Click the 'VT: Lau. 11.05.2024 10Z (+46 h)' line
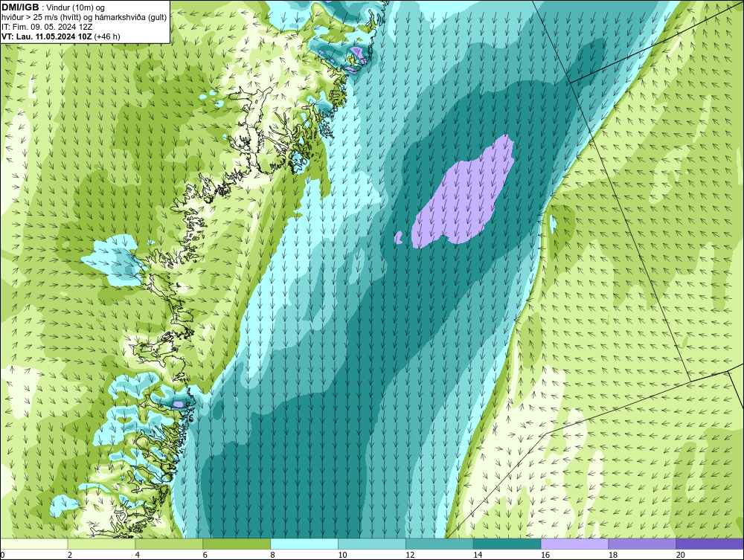Screen dimensions: 744x560 61,36
